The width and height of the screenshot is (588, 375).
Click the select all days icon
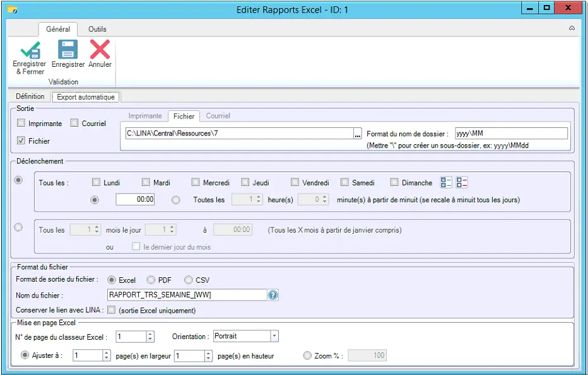(447, 183)
